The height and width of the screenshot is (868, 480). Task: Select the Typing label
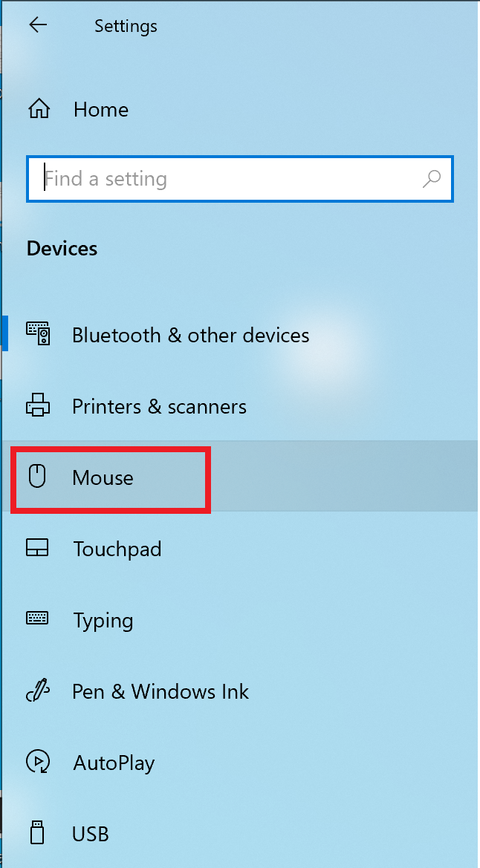[x=103, y=620]
